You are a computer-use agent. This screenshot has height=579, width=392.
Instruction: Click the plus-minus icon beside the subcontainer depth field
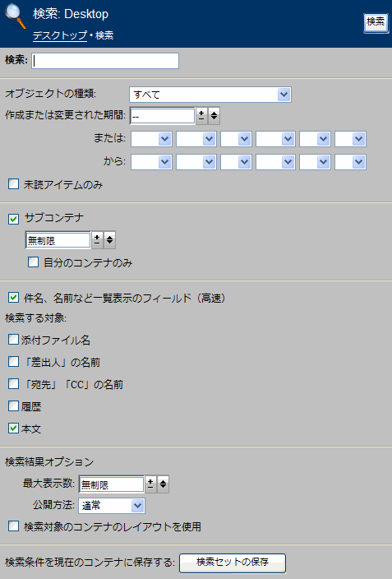point(97,240)
